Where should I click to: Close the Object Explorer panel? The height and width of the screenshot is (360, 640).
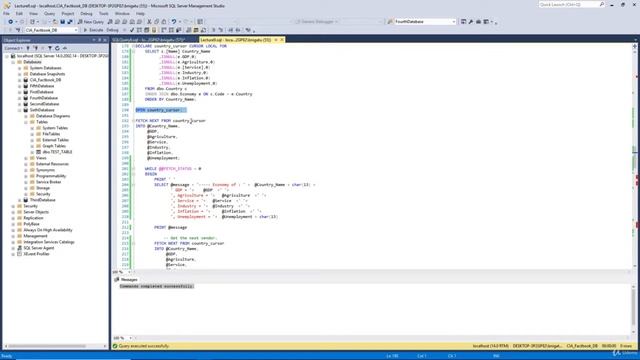click(105, 40)
